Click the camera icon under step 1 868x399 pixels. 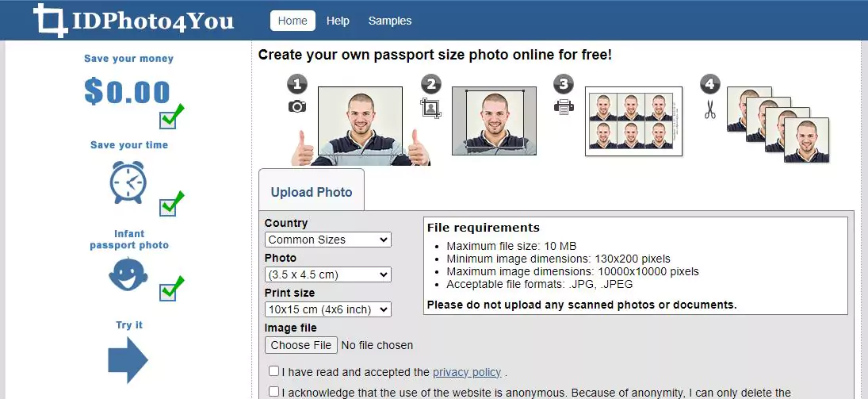(297, 106)
